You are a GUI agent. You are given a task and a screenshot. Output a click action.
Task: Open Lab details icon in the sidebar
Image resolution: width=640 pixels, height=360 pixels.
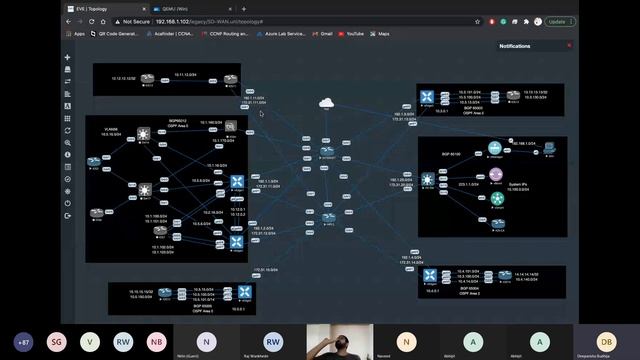click(67, 167)
